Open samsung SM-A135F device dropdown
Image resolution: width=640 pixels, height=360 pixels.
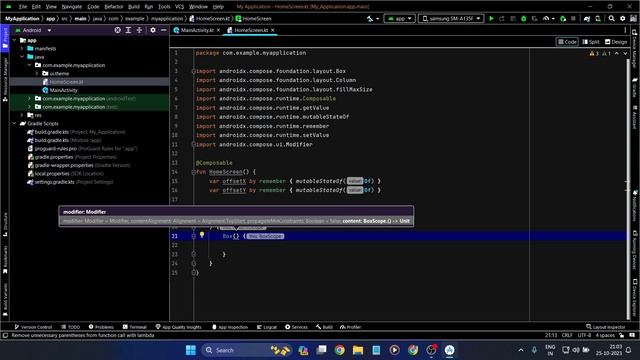click(451, 18)
